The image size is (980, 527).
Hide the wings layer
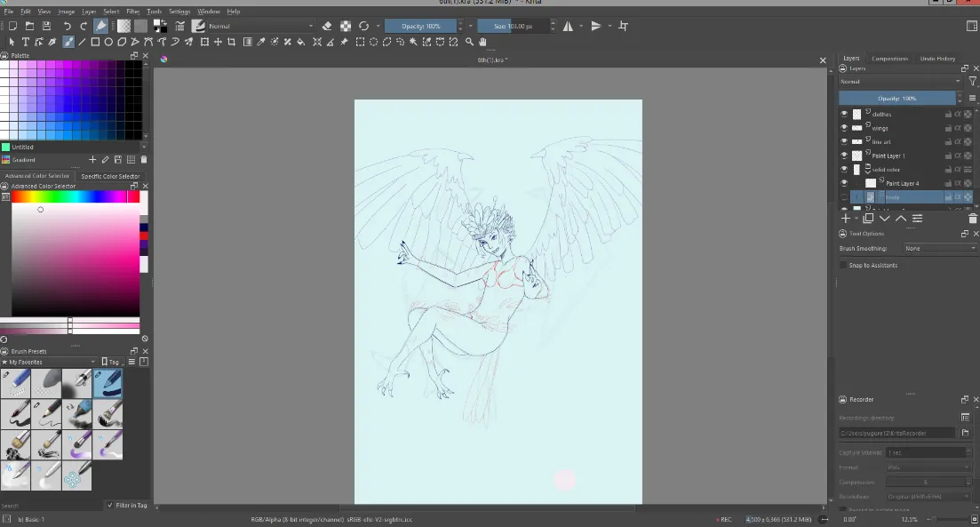pyautogui.click(x=844, y=128)
